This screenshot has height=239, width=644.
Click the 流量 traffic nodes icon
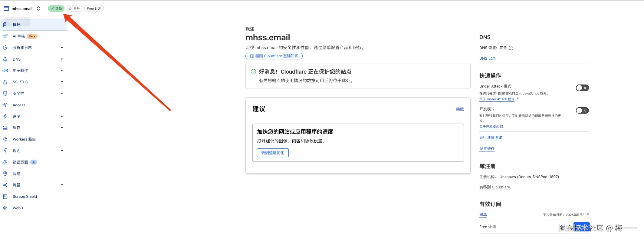click(x=5, y=185)
